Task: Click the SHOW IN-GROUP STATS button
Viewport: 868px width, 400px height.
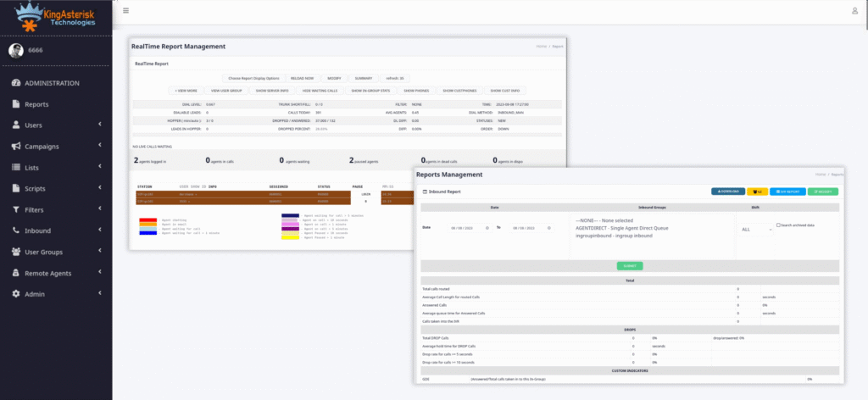Action: tap(371, 90)
